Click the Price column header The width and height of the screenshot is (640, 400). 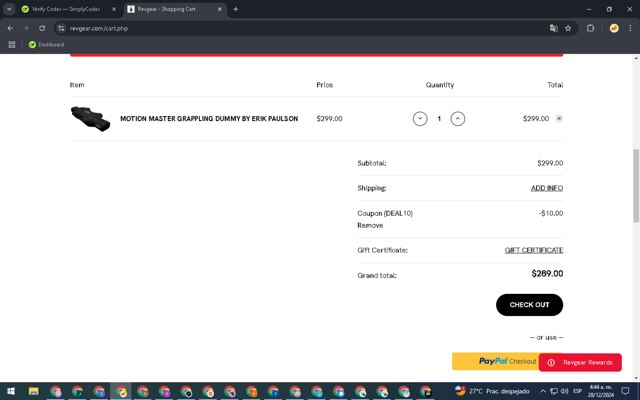(x=324, y=85)
